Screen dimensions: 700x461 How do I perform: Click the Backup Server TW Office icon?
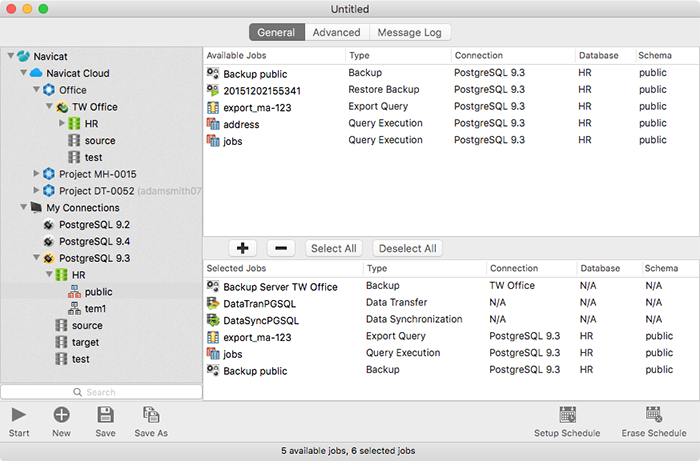tap(213, 286)
